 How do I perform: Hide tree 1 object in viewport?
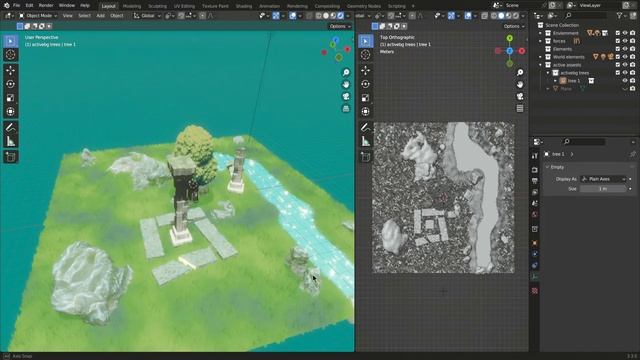625,81
